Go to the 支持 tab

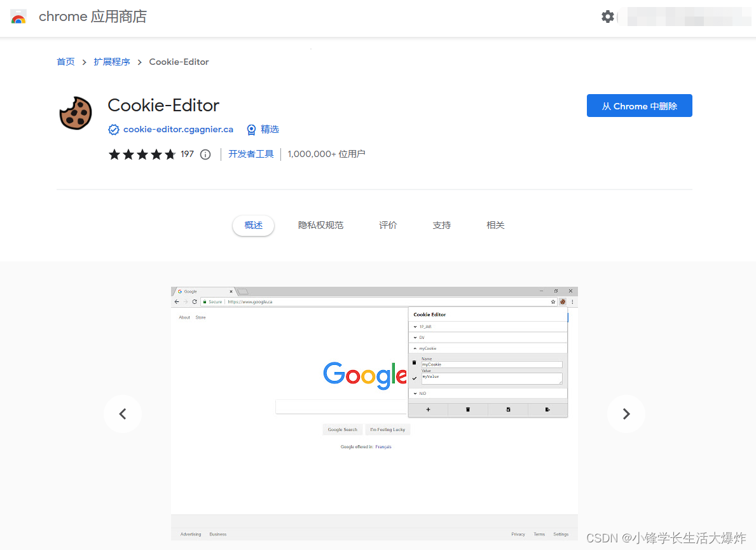[x=442, y=225]
